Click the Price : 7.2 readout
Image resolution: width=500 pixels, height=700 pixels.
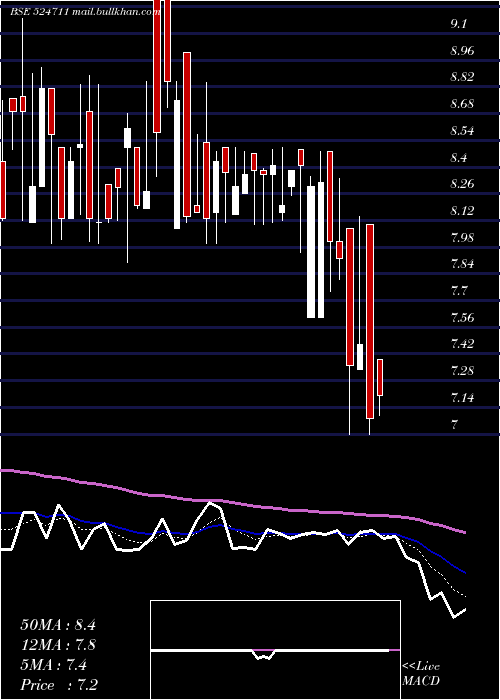click(x=59, y=685)
